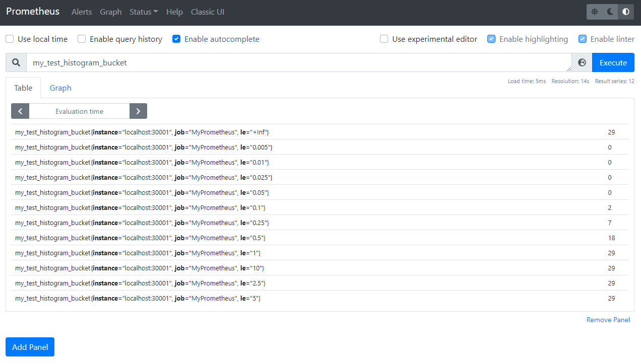The image size is (641, 364).
Task: Switch to the Graph panel tab
Action: 60,88
